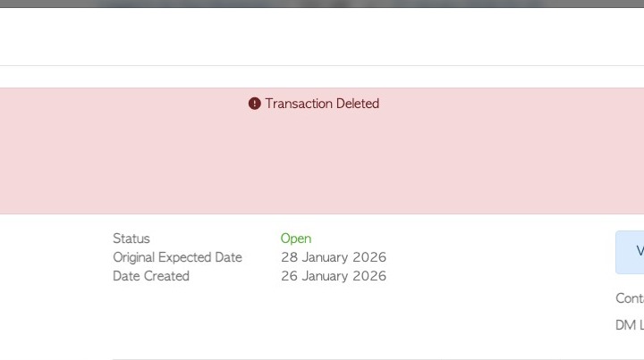644x360 pixels.
Task: Select the "Date Created" label
Action: pos(151,276)
